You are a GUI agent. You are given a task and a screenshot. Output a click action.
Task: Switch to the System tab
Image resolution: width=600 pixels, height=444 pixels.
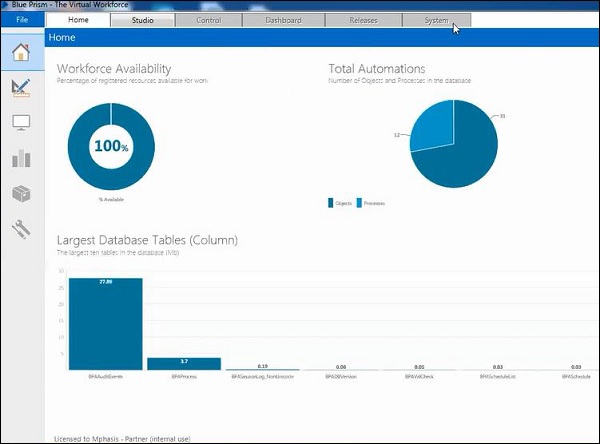tap(436, 20)
